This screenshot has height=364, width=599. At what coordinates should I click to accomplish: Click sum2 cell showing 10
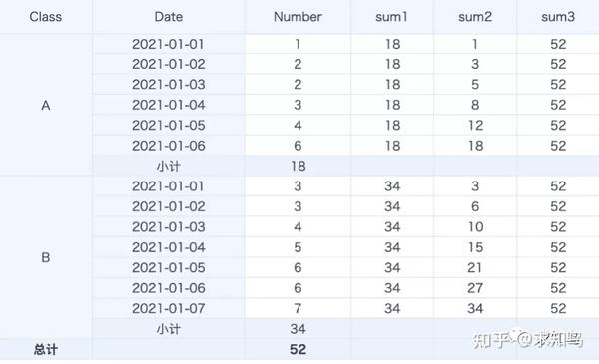pos(475,227)
